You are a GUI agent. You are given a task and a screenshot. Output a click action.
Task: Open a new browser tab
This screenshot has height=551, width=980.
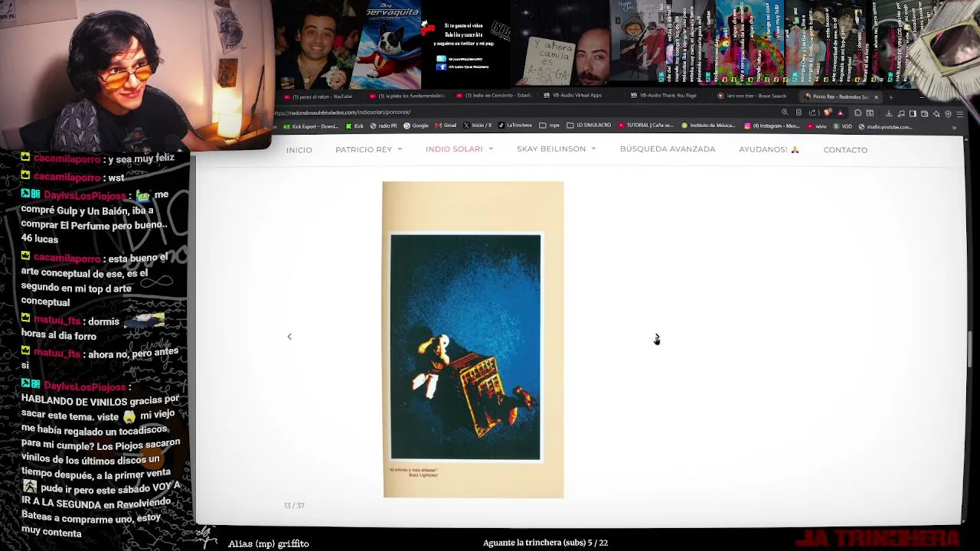[890, 97]
